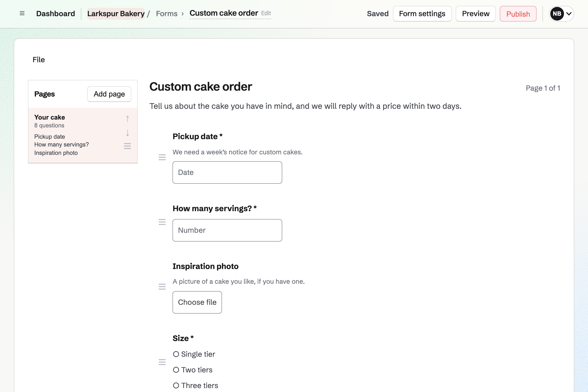Click the Add page button
Image resolution: width=588 pixels, height=392 pixels.
pyautogui.click(x=109, y=94)
